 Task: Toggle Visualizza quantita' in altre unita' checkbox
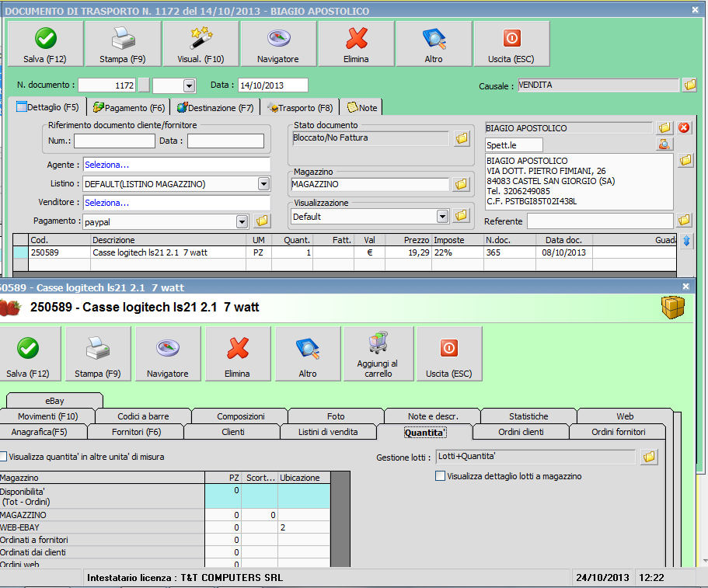(3, 457)
